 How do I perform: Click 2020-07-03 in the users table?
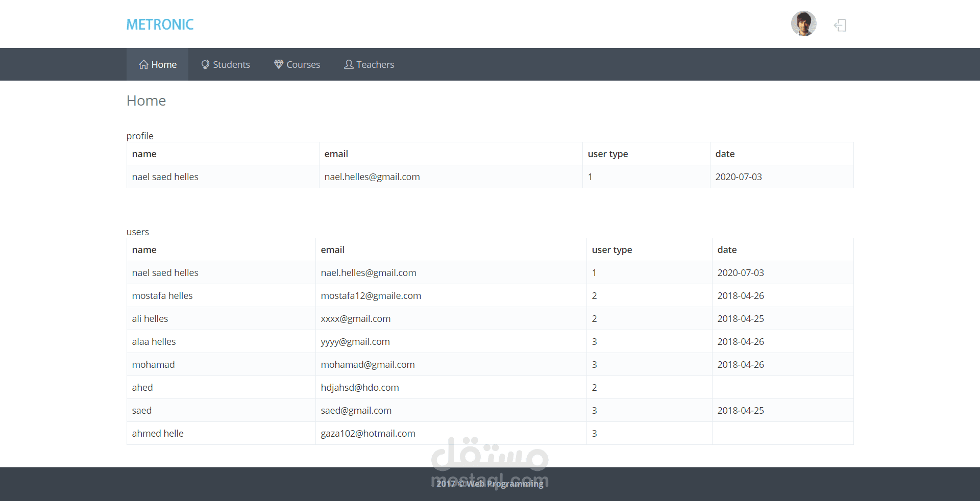coord(741,273)
